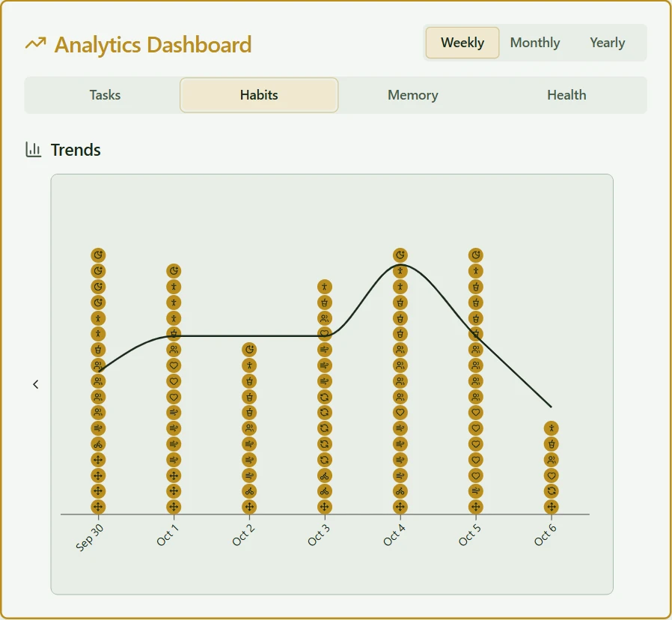Open the Tasks tab
Viewport: 672px width, 620px height.
pyautogui.click(x=105, y=95)
